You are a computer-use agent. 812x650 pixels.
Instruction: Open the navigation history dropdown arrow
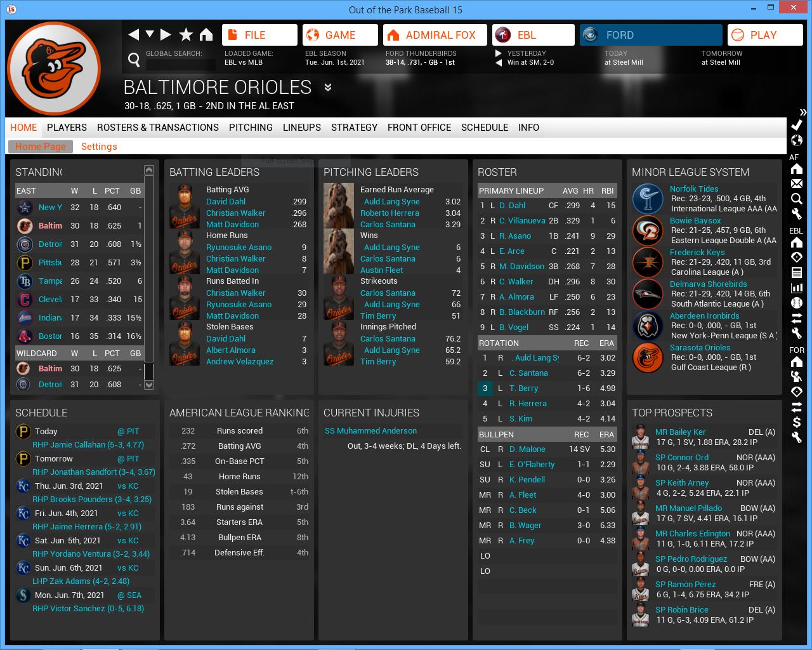pyautogui.click(x=150, y=34)
